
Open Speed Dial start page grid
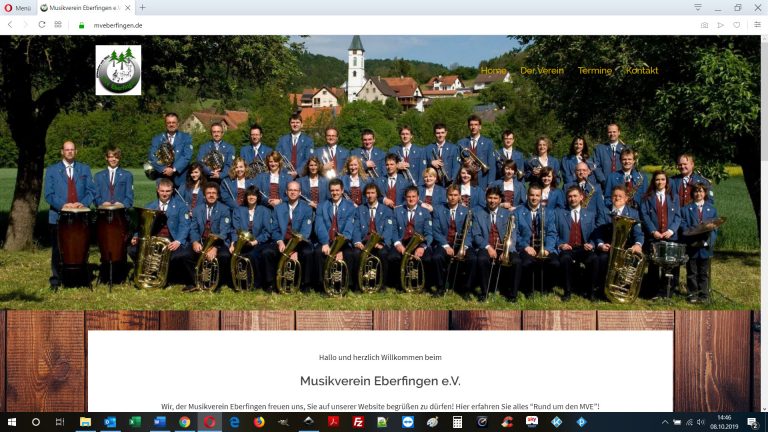pos(58,25)
